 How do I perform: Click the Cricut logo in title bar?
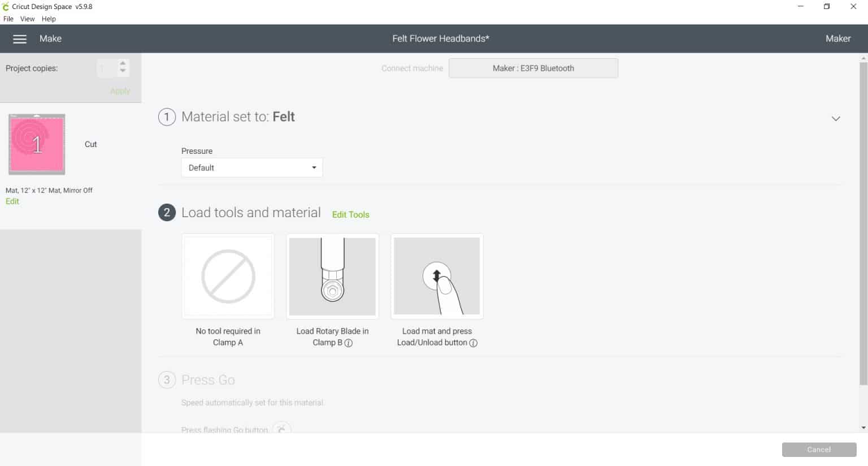pyautogui.click(x=6, y=7)
